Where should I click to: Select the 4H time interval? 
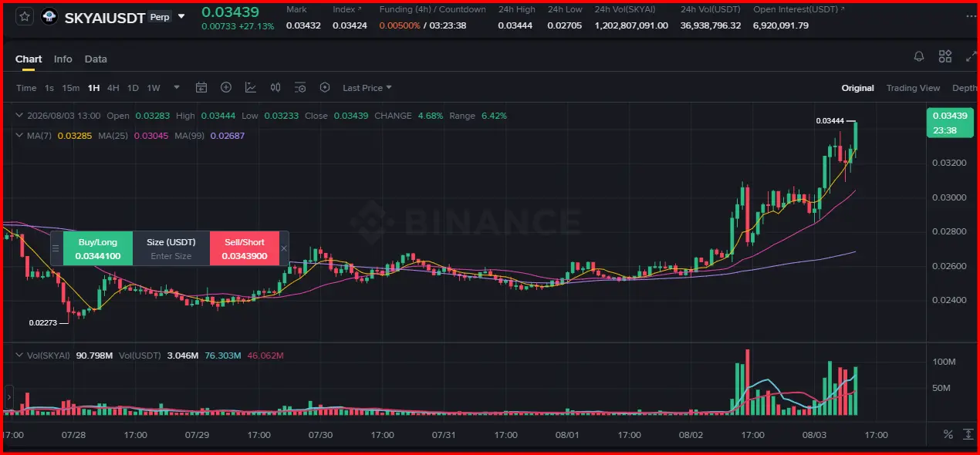click(113, 88)
